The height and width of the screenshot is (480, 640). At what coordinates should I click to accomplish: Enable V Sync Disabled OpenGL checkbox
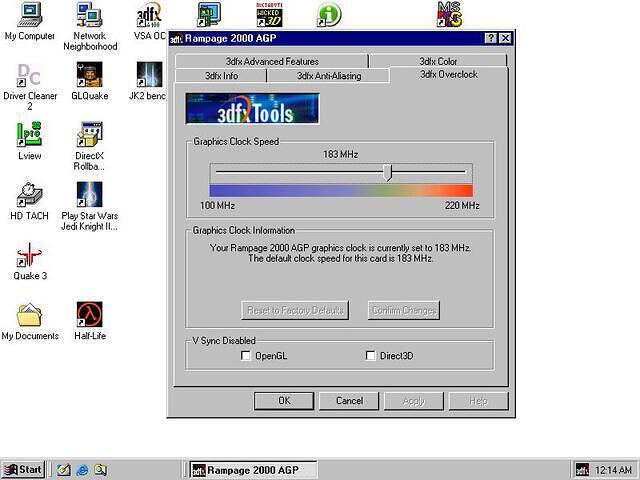[x=246, y=356]
